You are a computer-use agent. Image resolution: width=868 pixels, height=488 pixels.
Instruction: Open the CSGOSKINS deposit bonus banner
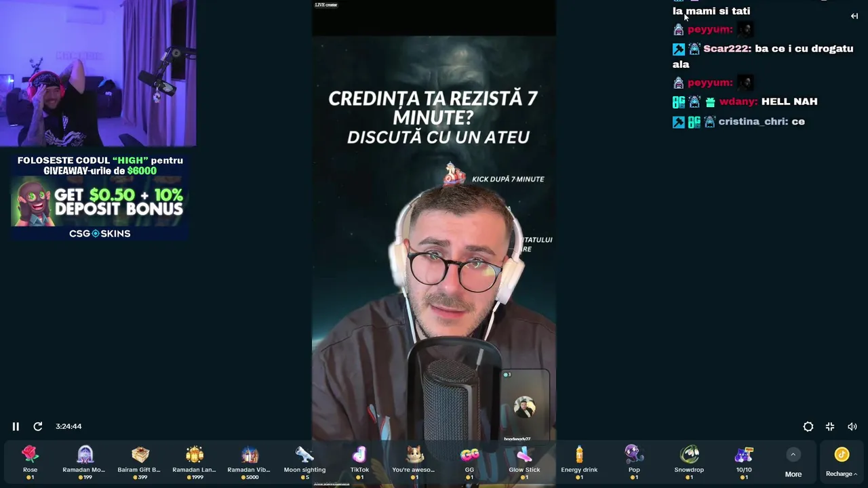[x=99, y=197]
